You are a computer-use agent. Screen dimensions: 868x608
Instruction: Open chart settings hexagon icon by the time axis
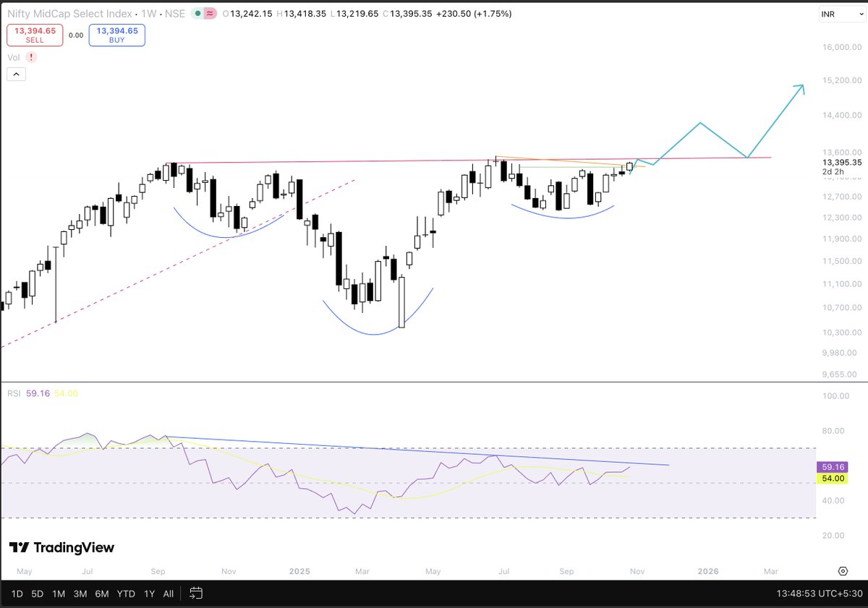[x=843, y=571]
